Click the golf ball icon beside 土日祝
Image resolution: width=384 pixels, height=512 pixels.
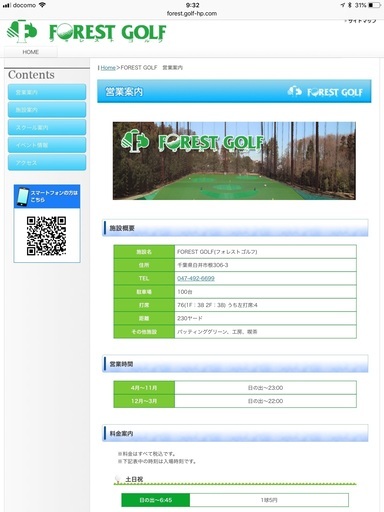117,479
